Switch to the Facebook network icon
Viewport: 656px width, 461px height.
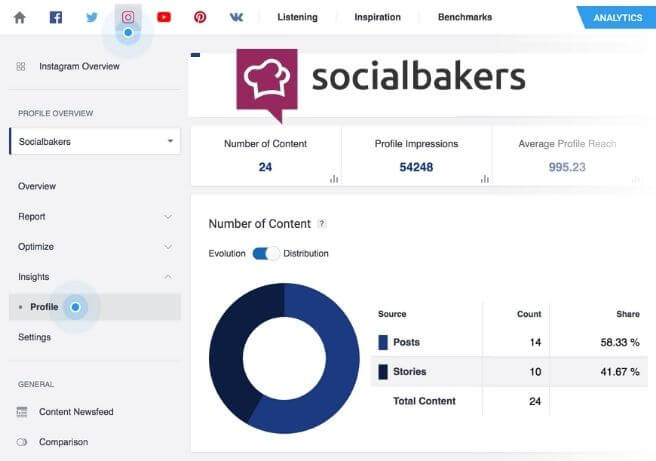point(56,17)
